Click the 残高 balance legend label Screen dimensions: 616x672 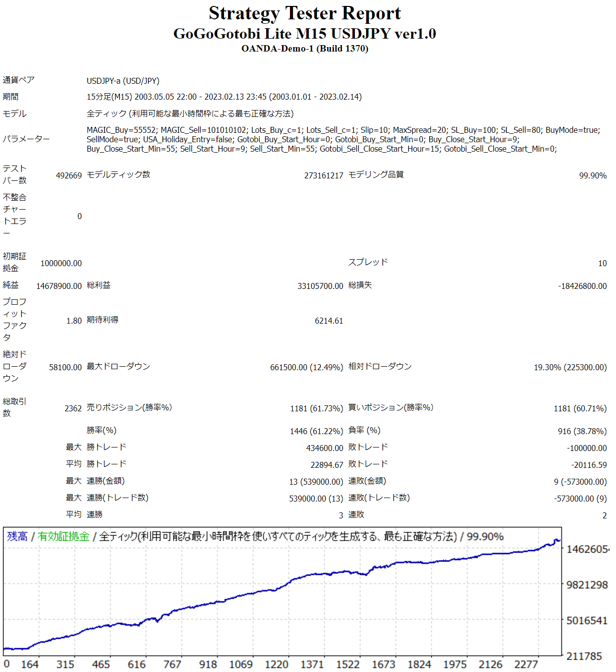pyautogui.click(x=17, y=536)
